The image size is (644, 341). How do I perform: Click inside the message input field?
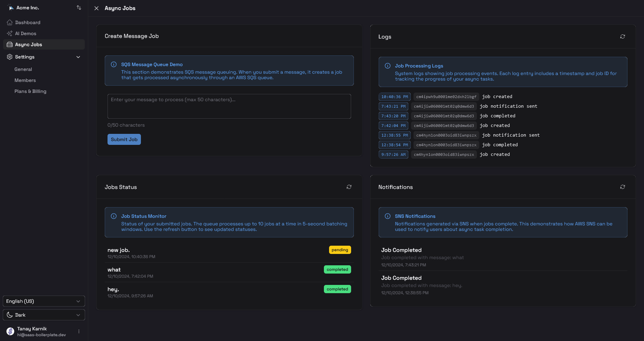coord(229,106)
